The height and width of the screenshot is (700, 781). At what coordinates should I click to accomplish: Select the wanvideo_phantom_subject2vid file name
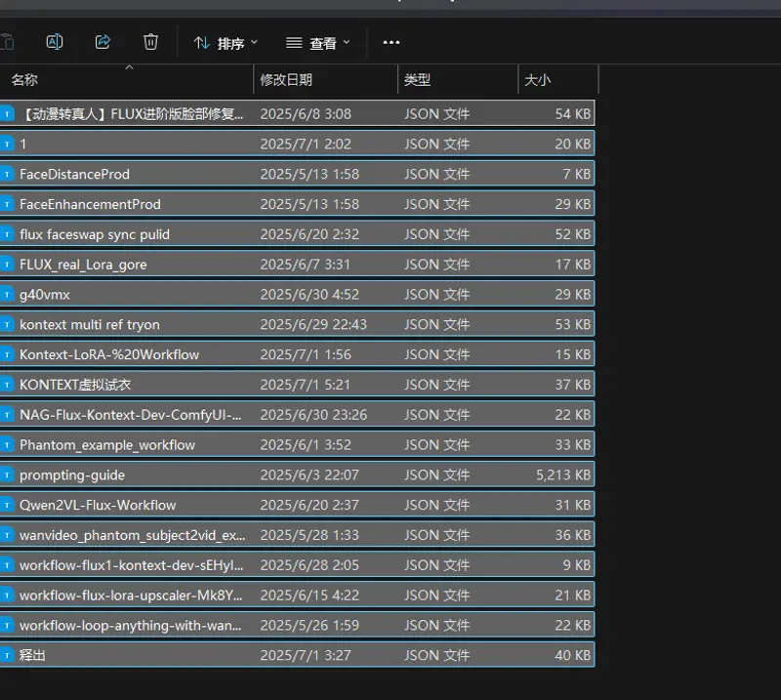click(133, 535)
